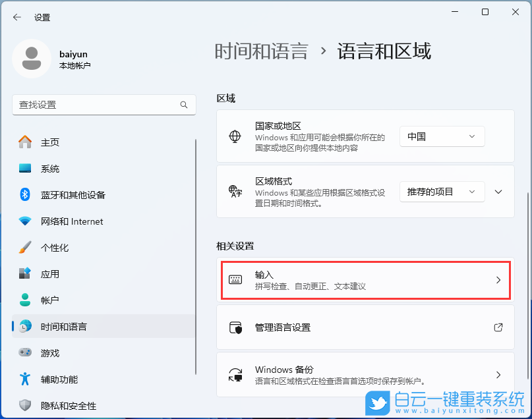Viewport: 532px width, 419px height.
Task: Open the 区域格式 dropdown showing 推荐的项目
Action: click(x=442, y=192)
